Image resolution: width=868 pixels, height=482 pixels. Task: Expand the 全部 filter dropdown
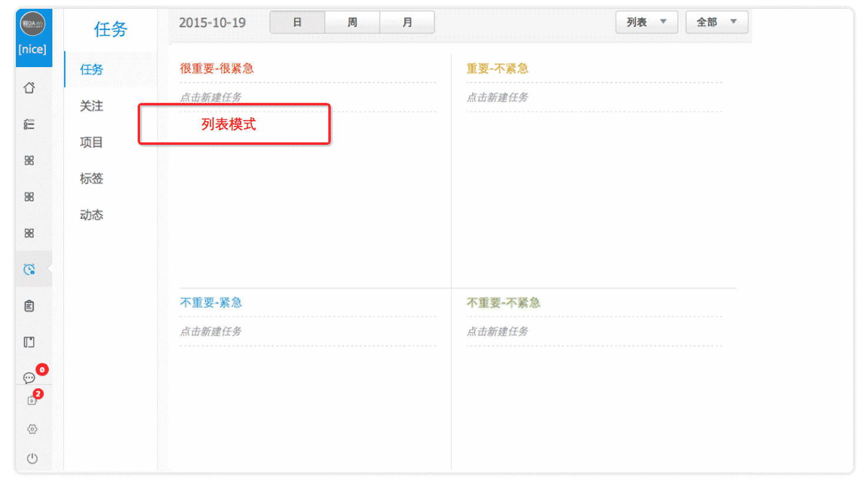(x=717, y=22)
